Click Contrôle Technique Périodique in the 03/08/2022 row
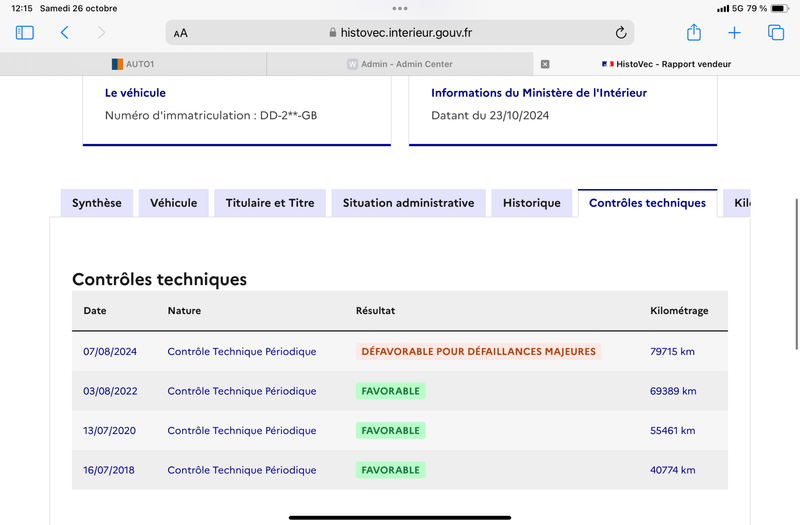This screenshot has width=800, height=525. click(242, 391)
